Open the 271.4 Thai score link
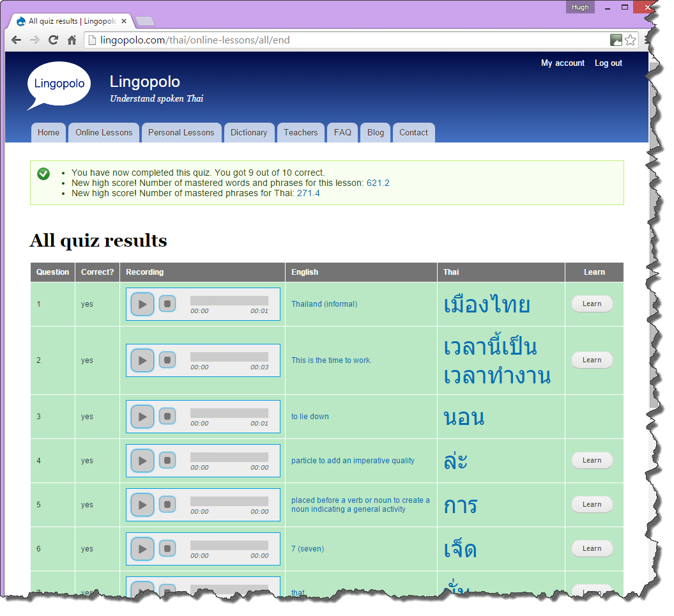Viewport: 674px width, 616px height. (308, 193)
